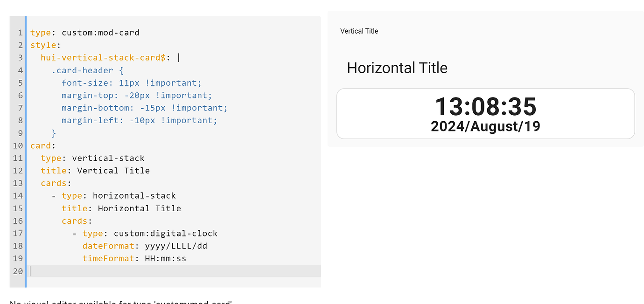Screen dimensions: 644x304
Task: Place cursor on the 'type: custom:mod-card' line
Action: [x=84, y=32]
